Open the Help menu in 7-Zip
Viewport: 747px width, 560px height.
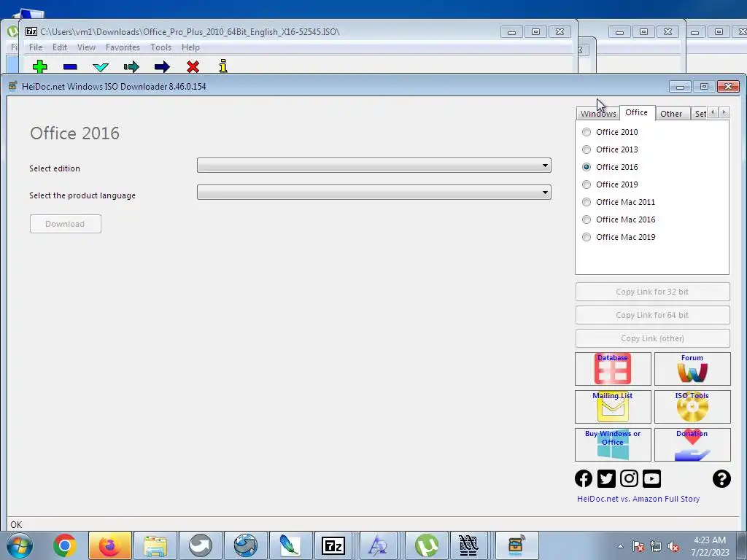point(190,47)
